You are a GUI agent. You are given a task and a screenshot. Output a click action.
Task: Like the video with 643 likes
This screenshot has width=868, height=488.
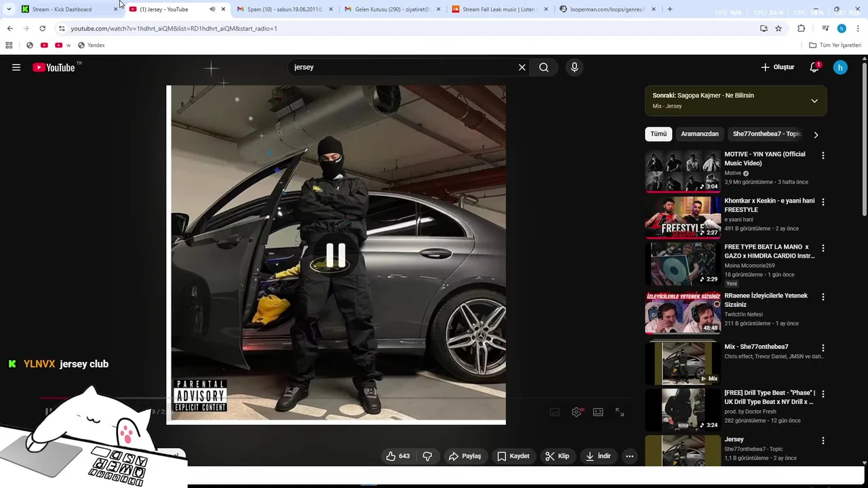pos(397,456)
